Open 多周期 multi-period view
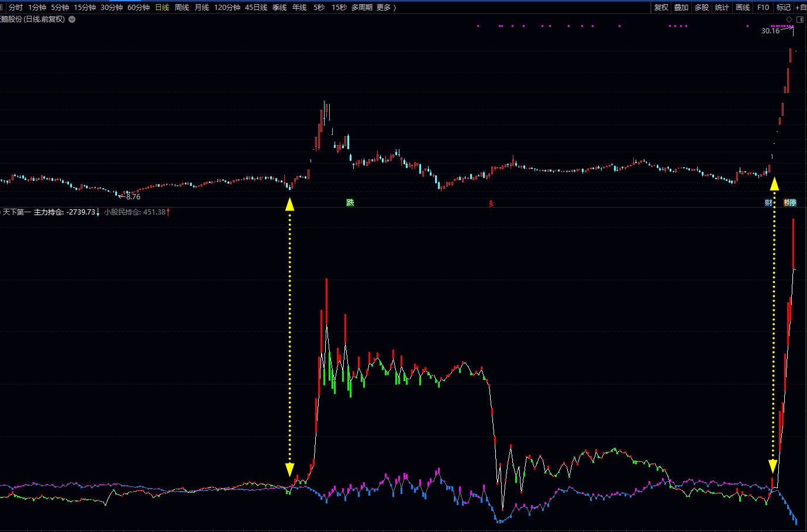This screenshot has width=807, height=532. [x=361, y=8]
